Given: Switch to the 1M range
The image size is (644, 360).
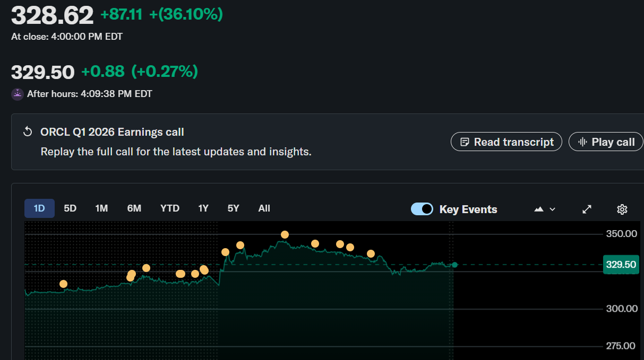Looking at the screenshot, I should coord(101,208).
